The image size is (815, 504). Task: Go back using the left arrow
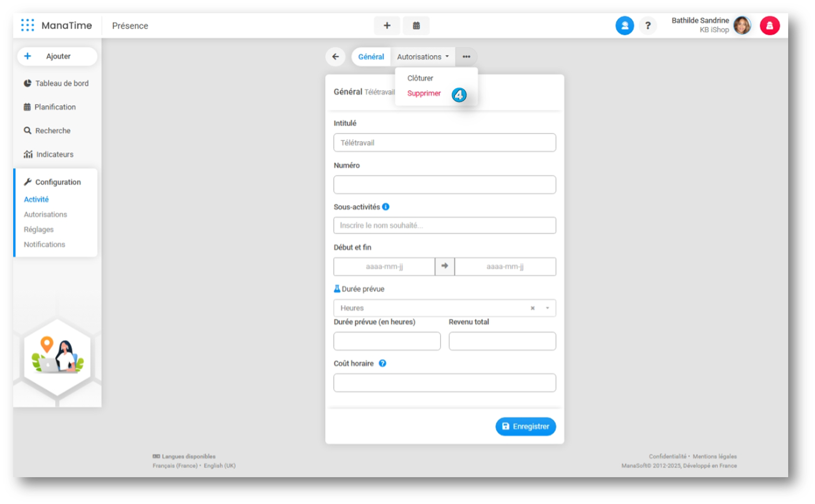point(335,57)
